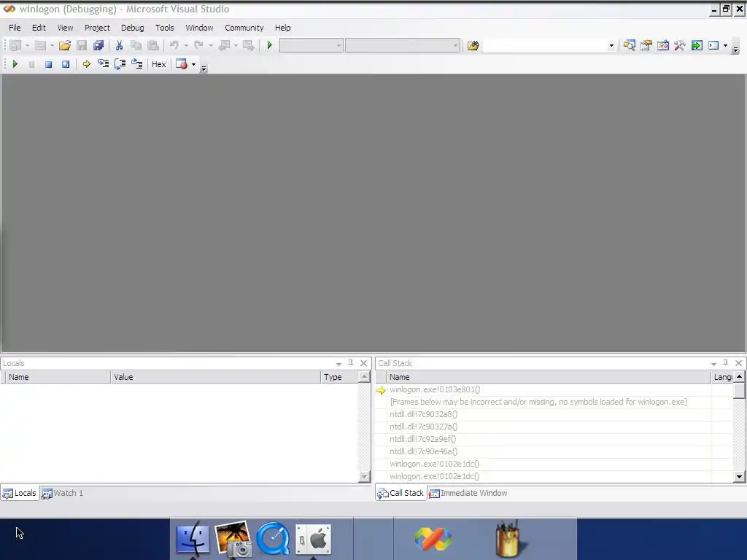Click the Step Into icon
747x560 pixels.
tap(103, 64)
